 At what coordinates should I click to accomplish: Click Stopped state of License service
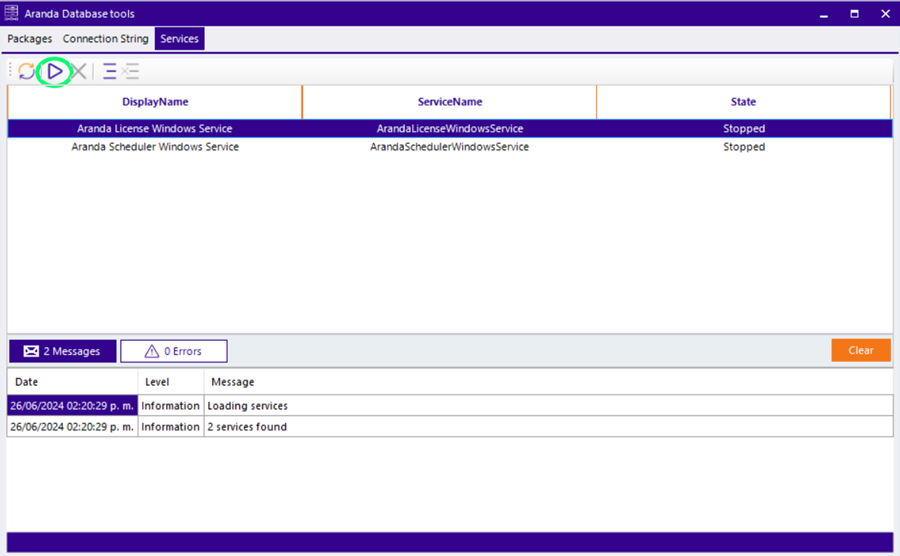744,129
